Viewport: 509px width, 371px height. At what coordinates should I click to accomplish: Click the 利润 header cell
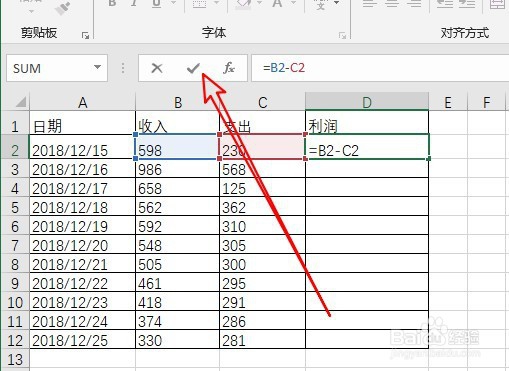click(x=367, y=123)
